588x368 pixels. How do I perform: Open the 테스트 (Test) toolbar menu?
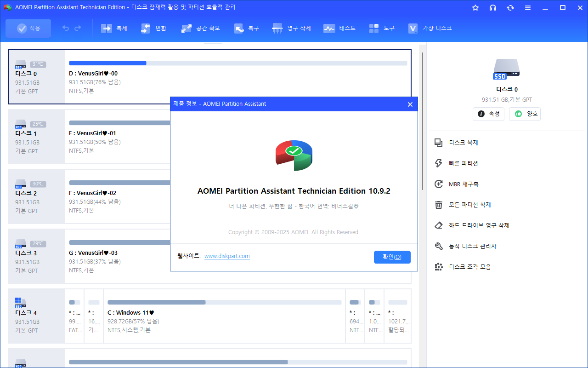tap(339, 29)
